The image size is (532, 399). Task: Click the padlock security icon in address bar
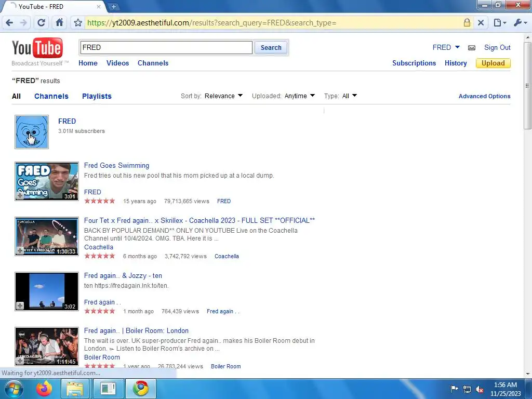pyautogui.click(x=467, y=23)
